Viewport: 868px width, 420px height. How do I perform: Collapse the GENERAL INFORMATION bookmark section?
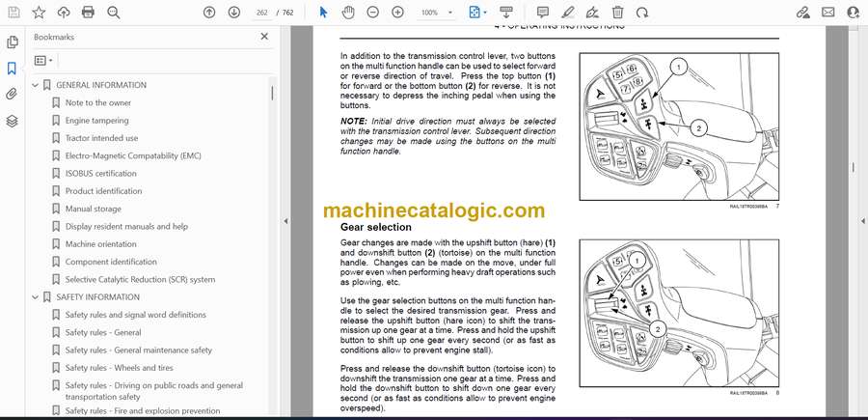pyautogui.click(x=36, y=86)
